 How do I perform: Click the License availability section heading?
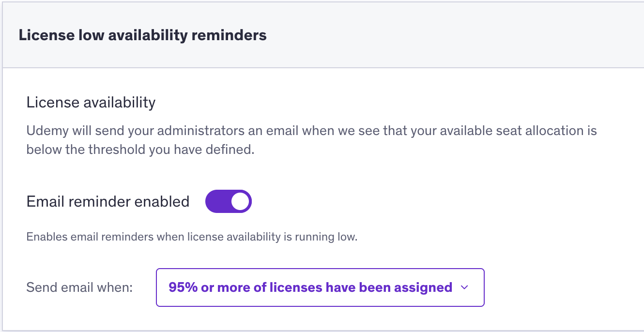click(x=91, y=103)
